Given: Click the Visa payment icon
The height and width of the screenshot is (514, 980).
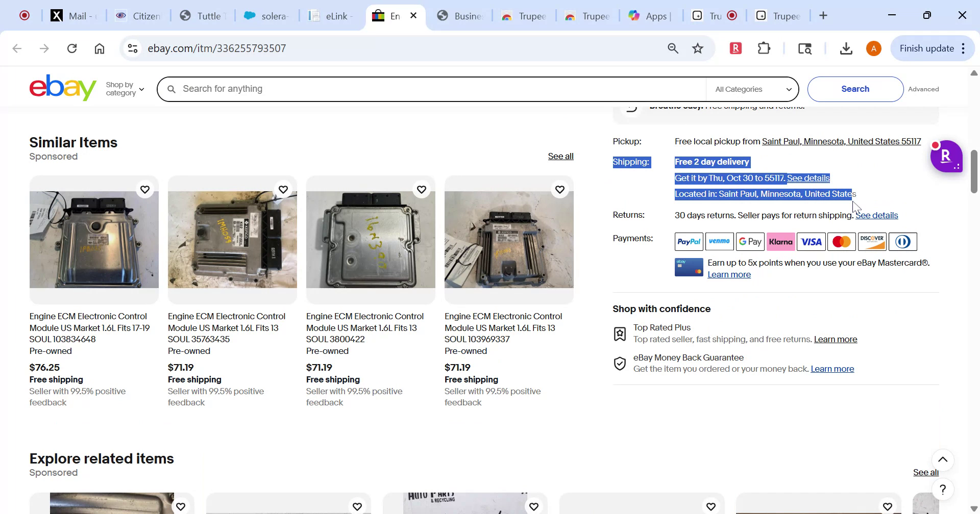Looking at the screenshot, I should (811, 241).
